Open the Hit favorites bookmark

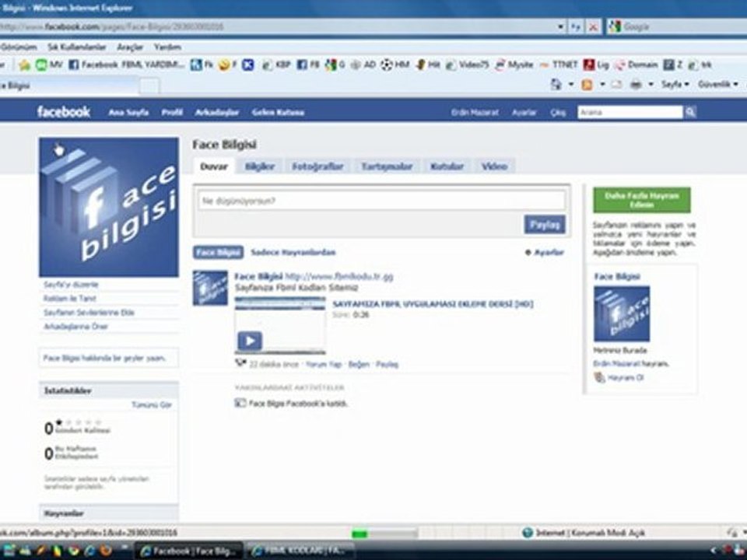click(x=428, y=65)
